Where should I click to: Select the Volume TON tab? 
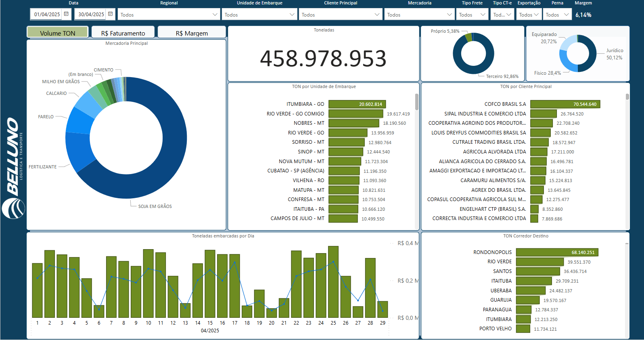pyautogui.click(x=57, y=33)
